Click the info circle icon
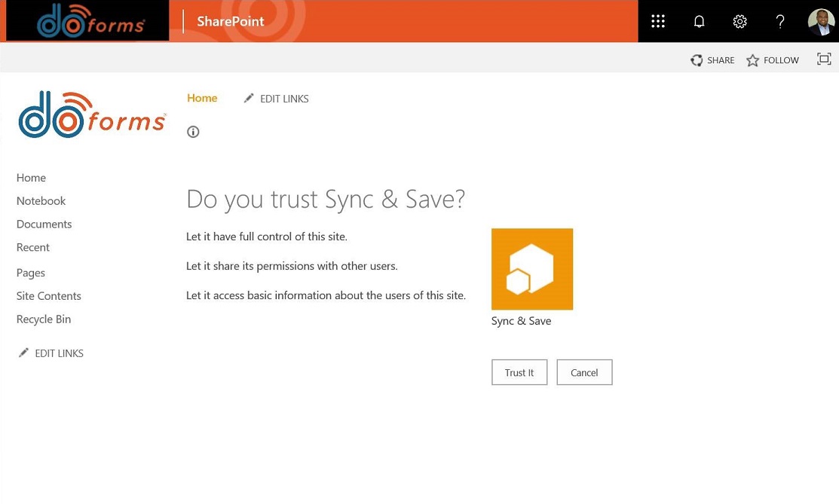The image size is (839, 504). point(193,132)
